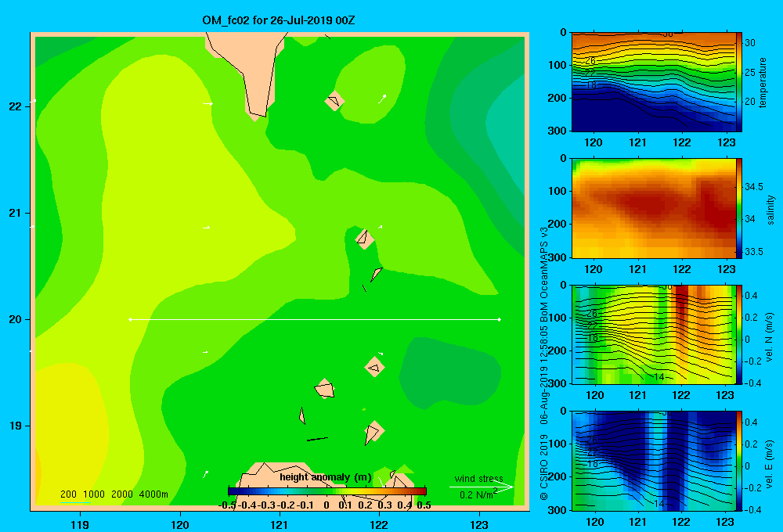Viewport: 783px width, 532px height.
Task: Click longitude label 122 below main map
Action: (379, 524)
